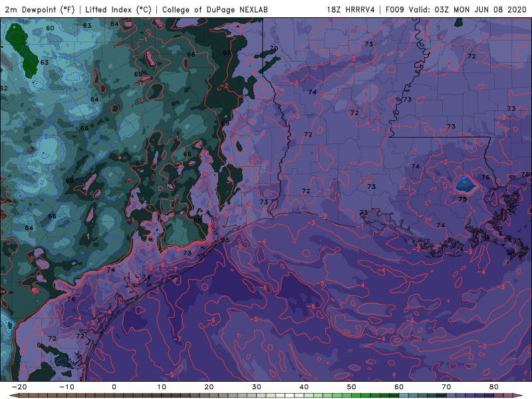This screenshot has width=532, height=399.
Task: Click the "67" dewpoint value on the map
Action: point(140,163)
